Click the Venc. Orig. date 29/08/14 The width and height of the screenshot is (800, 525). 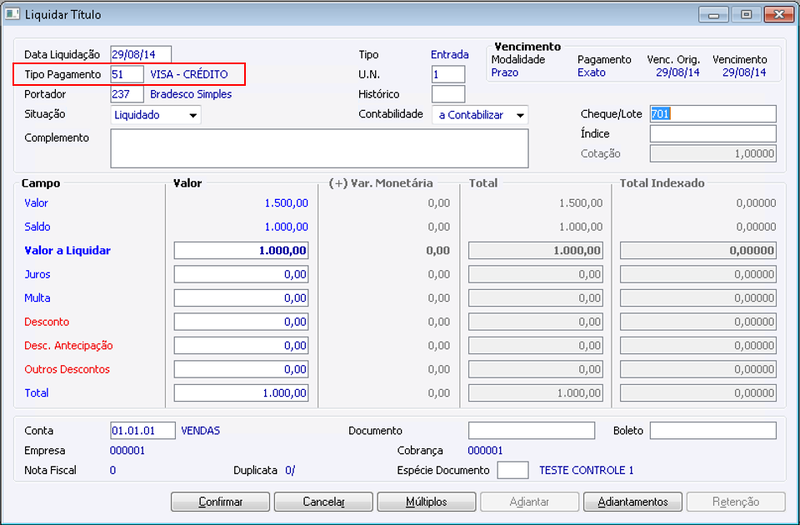[678, 72]
